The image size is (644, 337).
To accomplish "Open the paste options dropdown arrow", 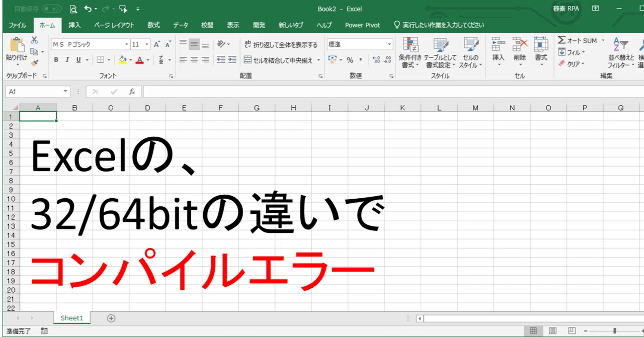I will coord(17,64).
